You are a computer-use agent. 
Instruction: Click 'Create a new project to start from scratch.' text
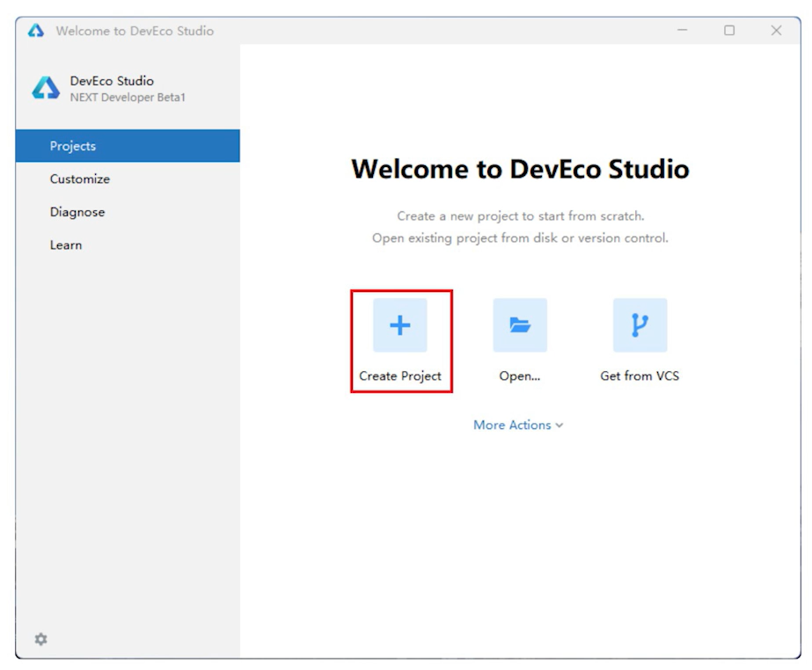pos(521,216)
